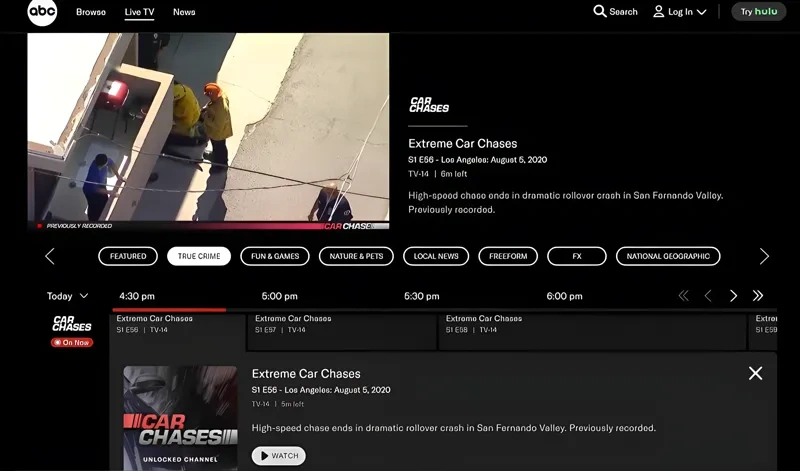Select the True Crime category filter
Screen dimensions: 800x471
[199, 256]
